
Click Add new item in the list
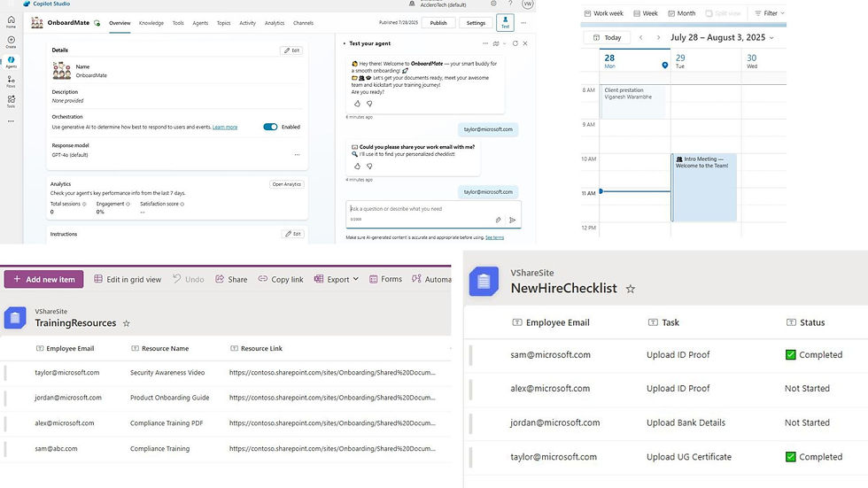tap(43, 279)
